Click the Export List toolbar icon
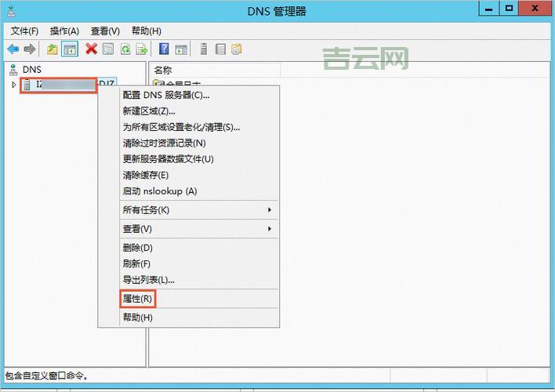 pyautogui.click(x=142, y=49)
